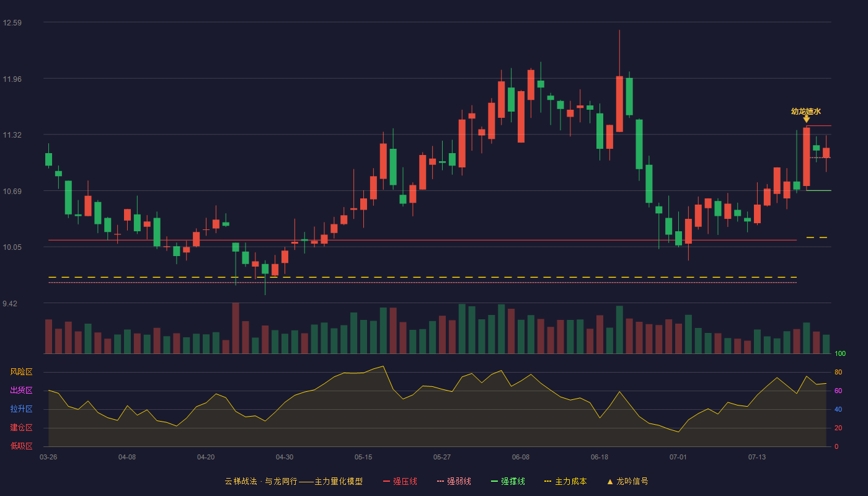Click the chart title 云梯战法 · 与龙同行

[261, 481]
